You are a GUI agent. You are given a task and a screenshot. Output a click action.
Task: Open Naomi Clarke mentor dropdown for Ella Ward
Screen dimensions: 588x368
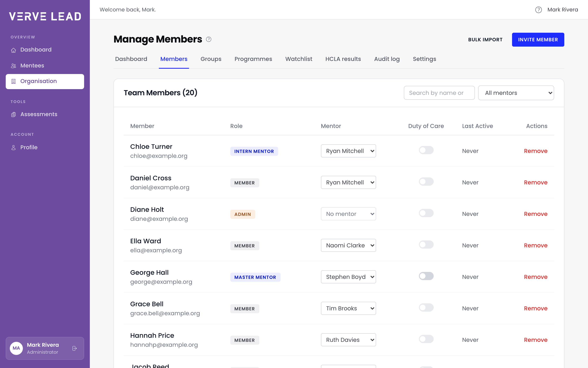coord(349,245)
